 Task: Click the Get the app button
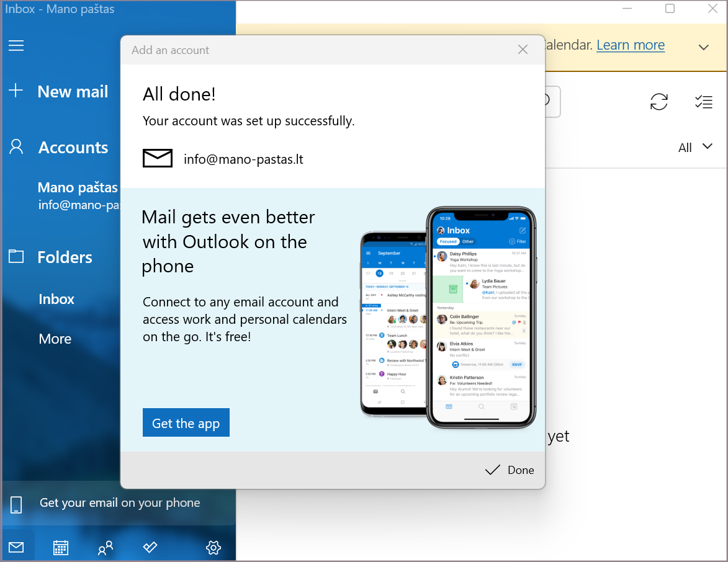coord(186,423)
